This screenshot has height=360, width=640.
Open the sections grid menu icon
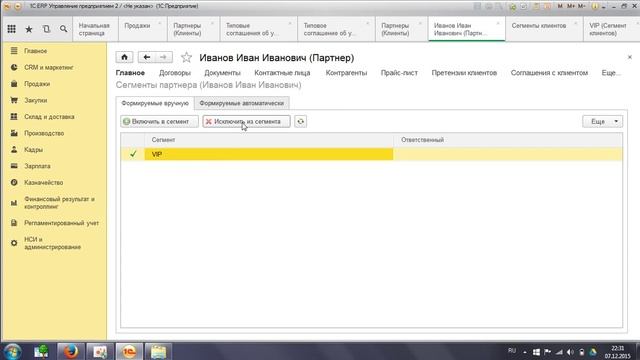(11, 29)
